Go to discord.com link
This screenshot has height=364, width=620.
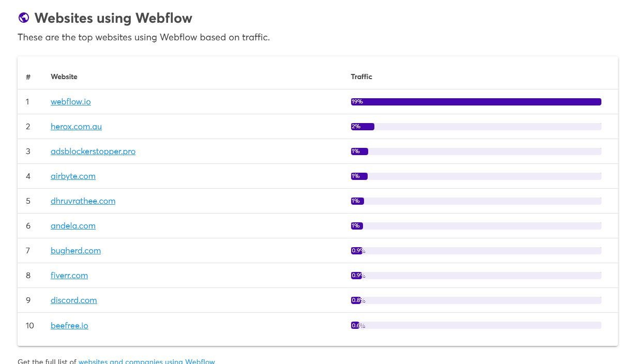point(73,300)
